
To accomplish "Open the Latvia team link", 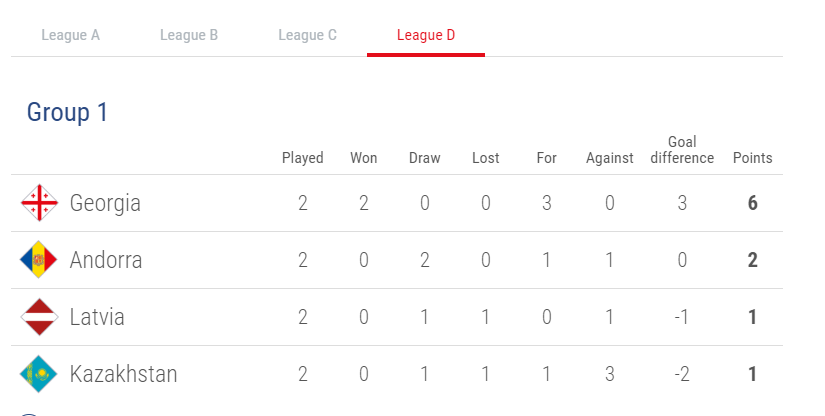I will [x=97, y=317].
